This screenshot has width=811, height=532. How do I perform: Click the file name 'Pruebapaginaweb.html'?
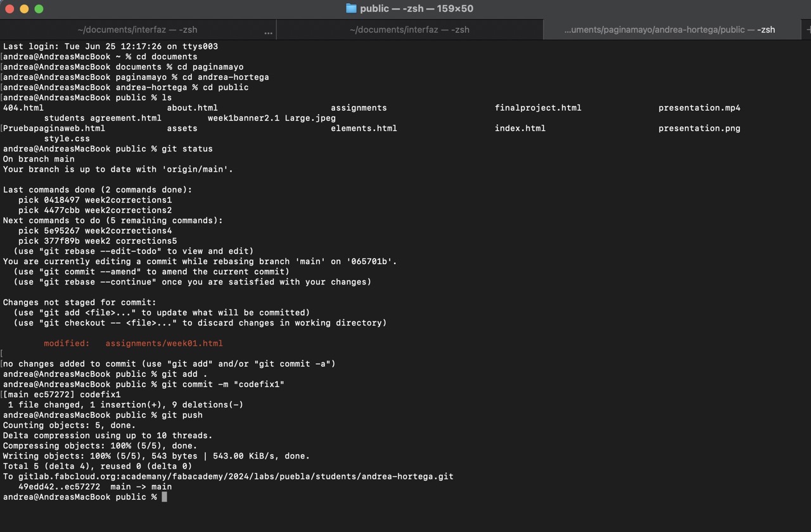pyautogui.click(x=54, y=128)
